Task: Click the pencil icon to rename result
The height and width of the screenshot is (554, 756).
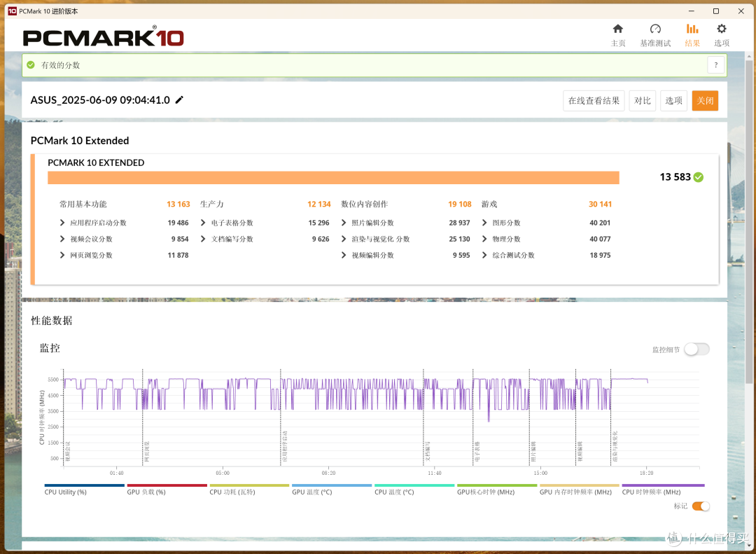Action: pyautogui.click(x=179, y=100)
